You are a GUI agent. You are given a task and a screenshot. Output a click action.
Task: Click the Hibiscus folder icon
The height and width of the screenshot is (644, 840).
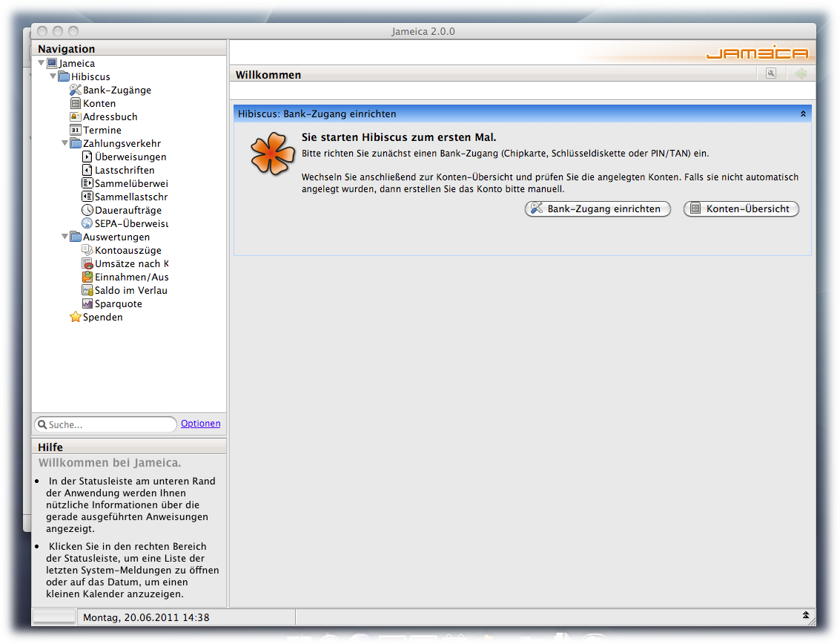[64, 76]
